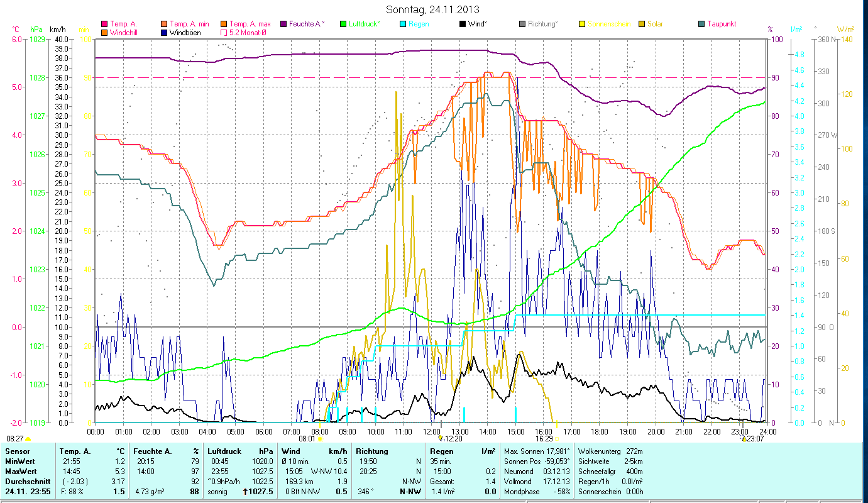The width and height of the screenshot is (868, 503).
Task: Click the °C axis unit label
Action: click(16, 30)
